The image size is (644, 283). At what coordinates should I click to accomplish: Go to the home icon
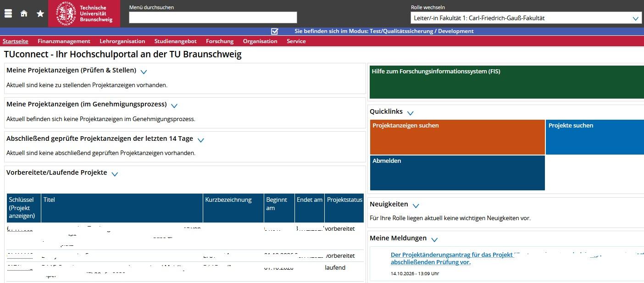tap(24, 13)
